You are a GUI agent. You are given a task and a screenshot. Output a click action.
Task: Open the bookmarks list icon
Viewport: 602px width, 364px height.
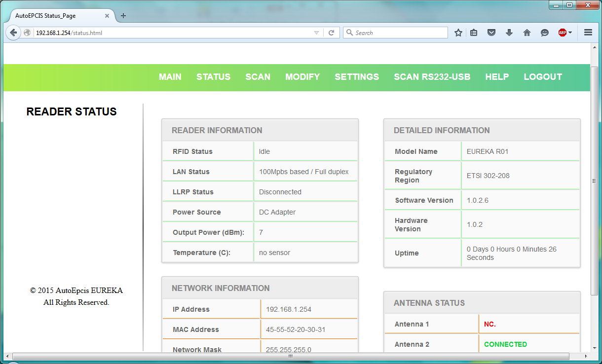pyautogui.click(x=474, y=33)
